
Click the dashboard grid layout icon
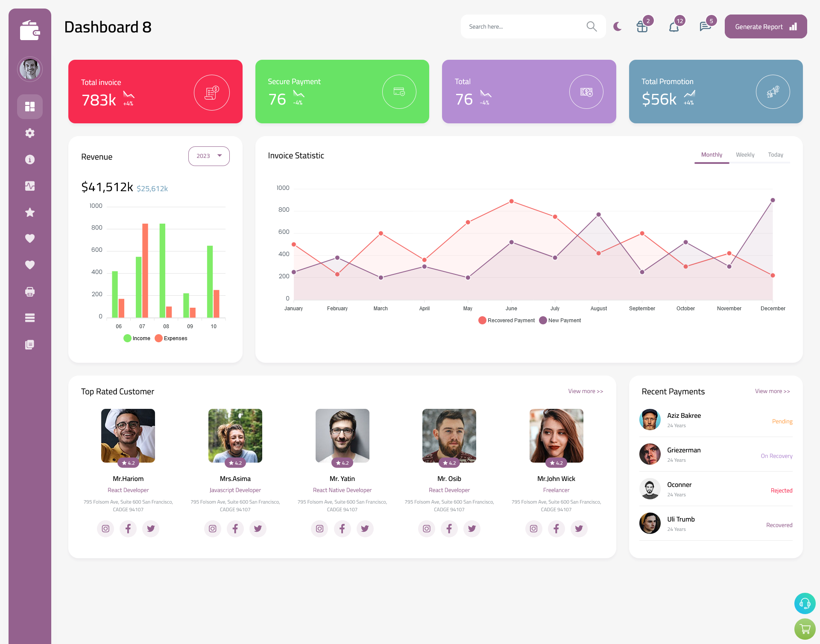(30, 106)
